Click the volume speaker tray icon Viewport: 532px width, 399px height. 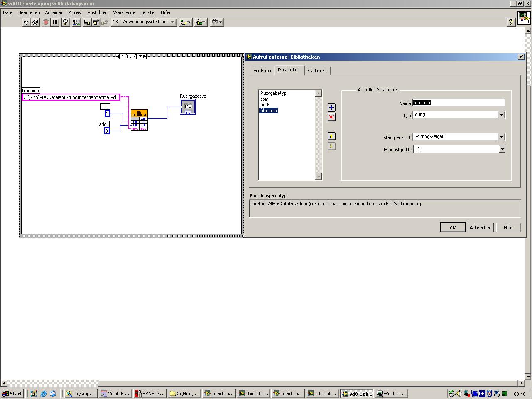[458, 394]
